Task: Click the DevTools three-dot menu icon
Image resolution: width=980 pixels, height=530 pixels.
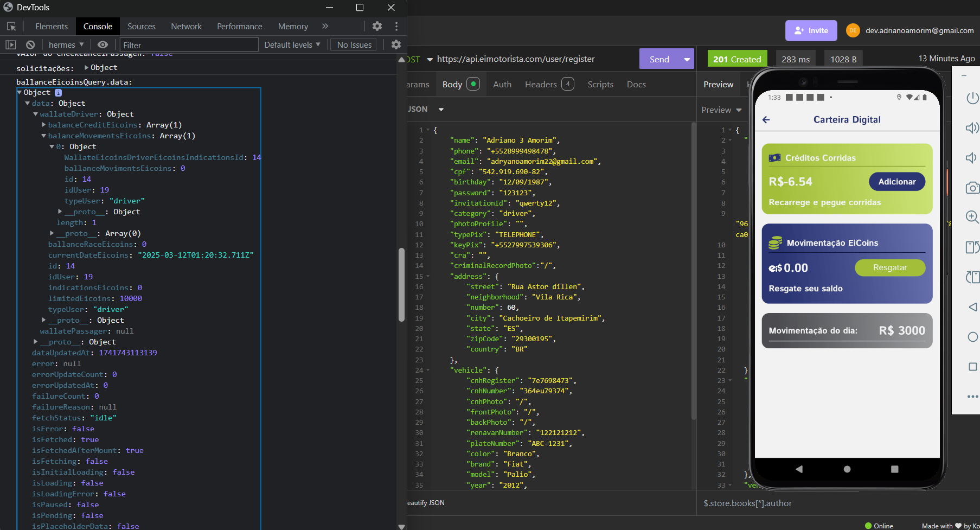Action: click(396, 26)
